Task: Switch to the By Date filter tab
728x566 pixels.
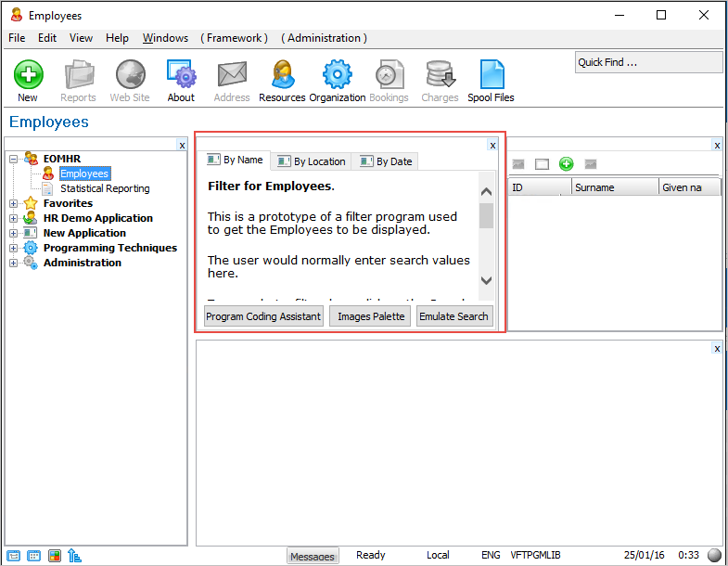Action: [386, 161]
